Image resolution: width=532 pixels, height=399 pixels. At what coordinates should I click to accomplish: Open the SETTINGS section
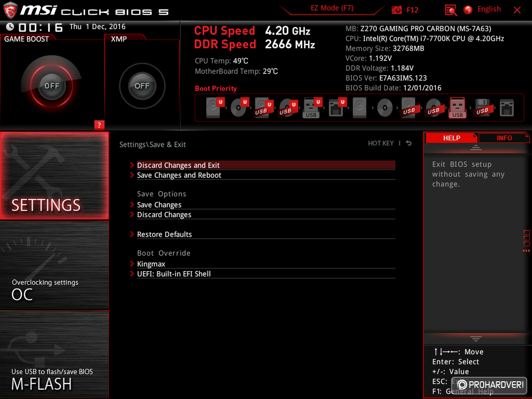pyautogui.click(x=54, y=176)
